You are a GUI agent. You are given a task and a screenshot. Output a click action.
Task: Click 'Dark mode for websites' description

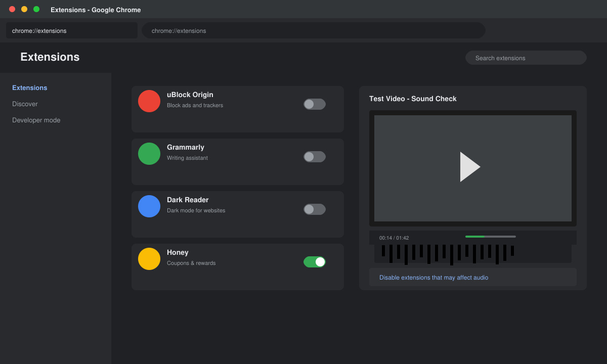point(196,211)
